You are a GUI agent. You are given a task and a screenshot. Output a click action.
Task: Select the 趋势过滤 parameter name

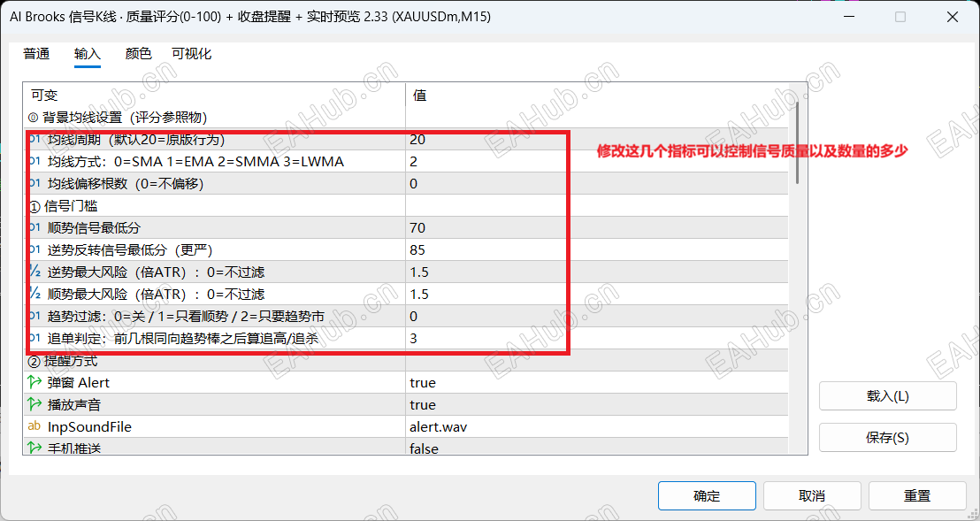pos(186,317)
